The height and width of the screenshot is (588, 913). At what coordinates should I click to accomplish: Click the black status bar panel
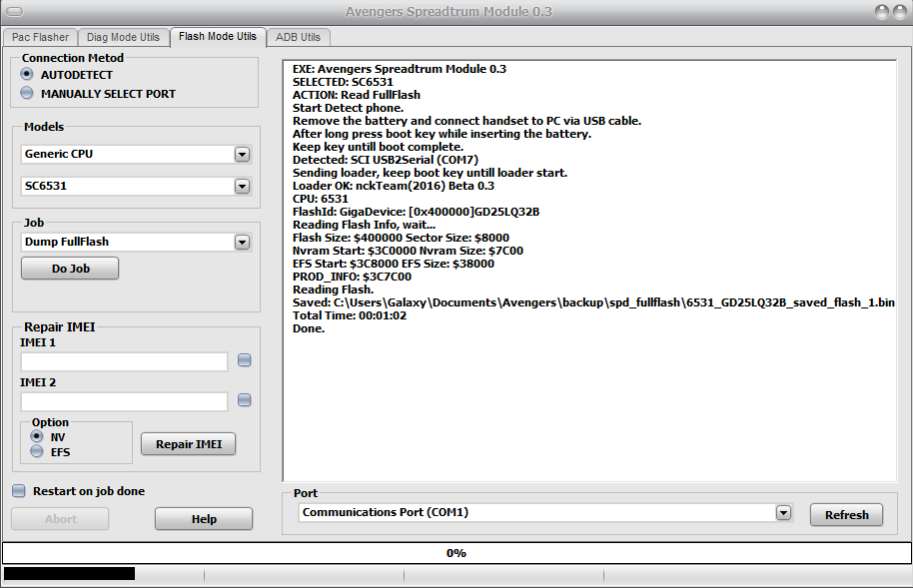click(69, 574)
